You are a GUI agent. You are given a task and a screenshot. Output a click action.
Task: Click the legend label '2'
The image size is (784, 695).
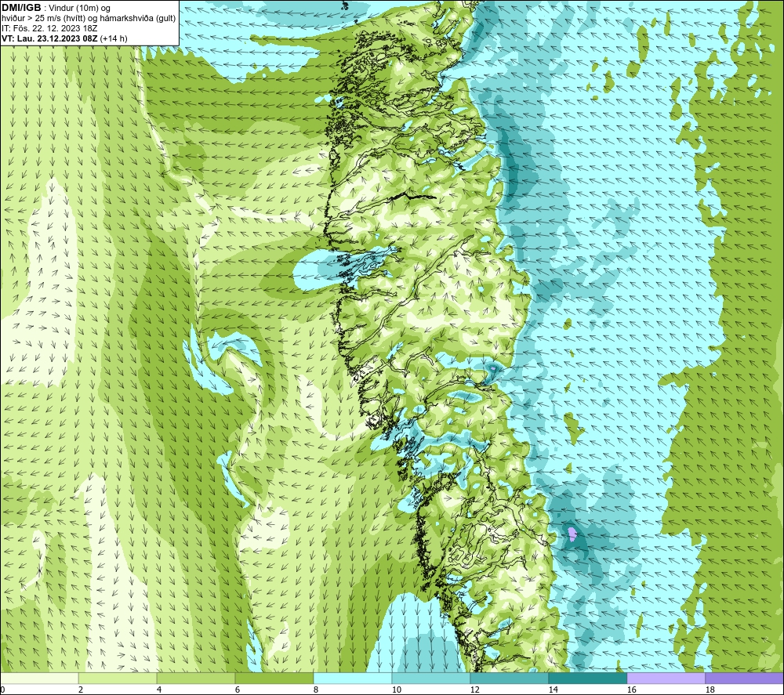coord(81,690)
